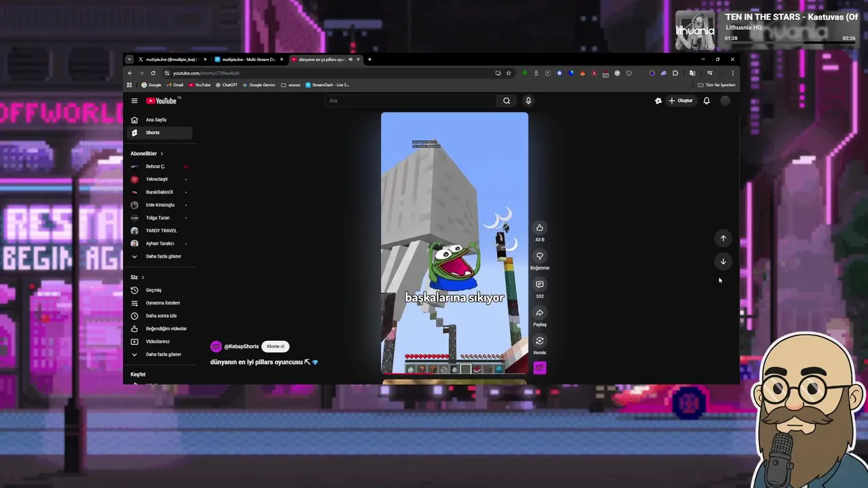Open the Siz section chevron
This screenshot has width=868, height=488.
(142, 277)
